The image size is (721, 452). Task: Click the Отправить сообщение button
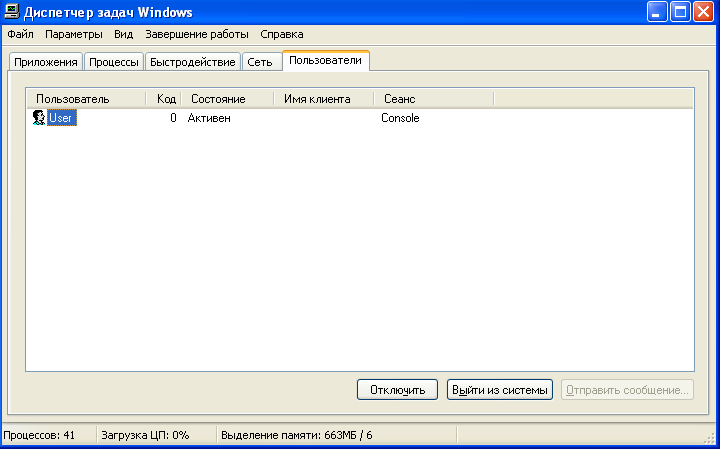click(627, 390)
